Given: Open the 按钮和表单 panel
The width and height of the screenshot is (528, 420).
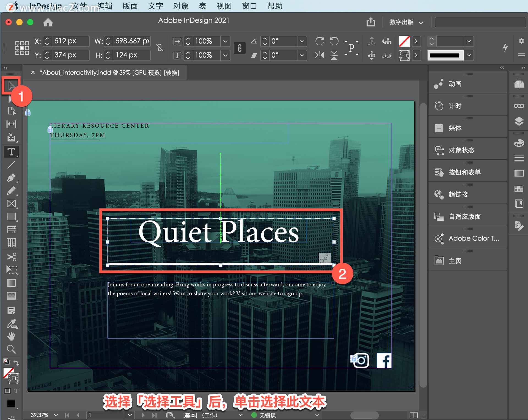Looking at the screenshot, I should [x=468, y=172].
